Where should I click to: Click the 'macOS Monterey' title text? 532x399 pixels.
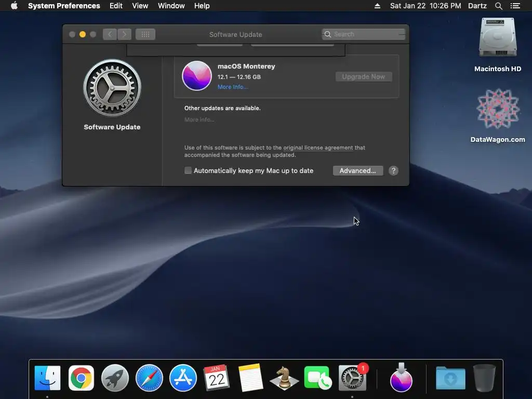click(246, 66)
